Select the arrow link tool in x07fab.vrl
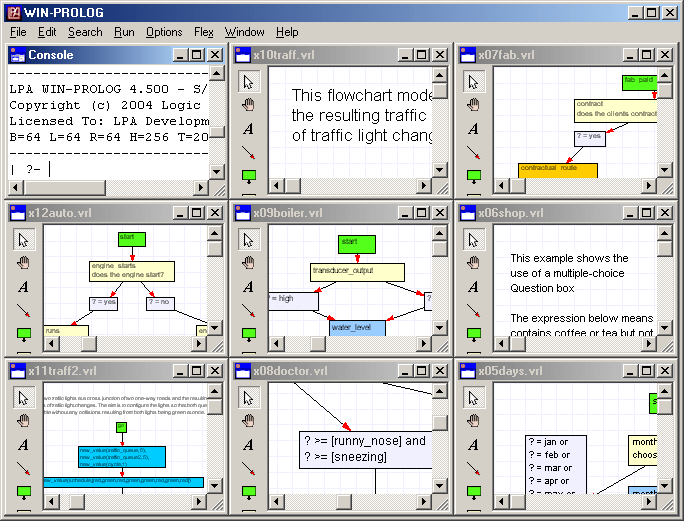The height and width of the screenshot is (521, 684). point(474,152)
